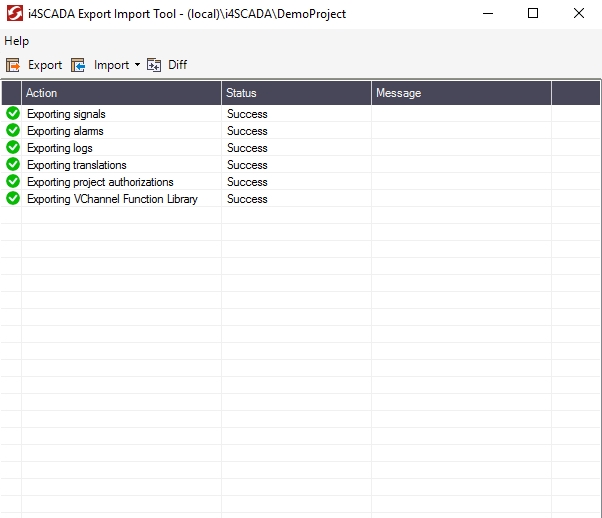Click green check icon beside Exporting alarms
This screenshot has height=518, width=602.
click(x=13, y=131)
